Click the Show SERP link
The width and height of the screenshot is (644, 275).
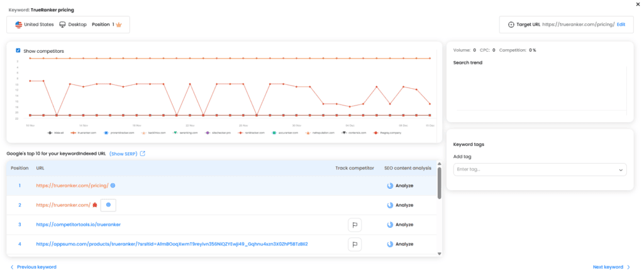[x=123, y=154]
